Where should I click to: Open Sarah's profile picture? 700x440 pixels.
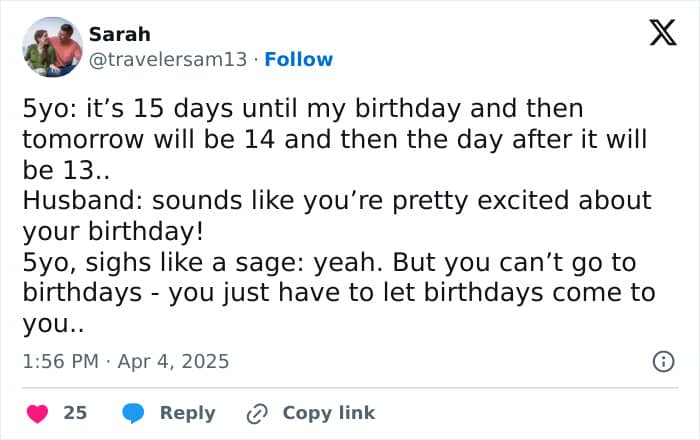tap(52, 47)
